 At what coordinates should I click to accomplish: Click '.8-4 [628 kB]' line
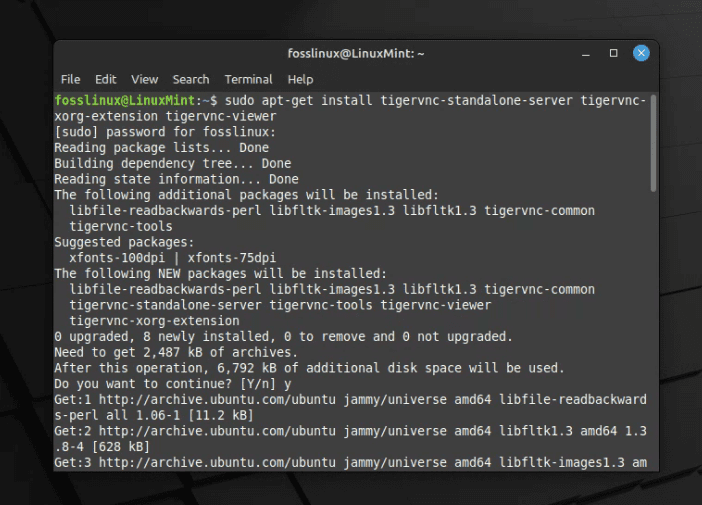[102, 447]
